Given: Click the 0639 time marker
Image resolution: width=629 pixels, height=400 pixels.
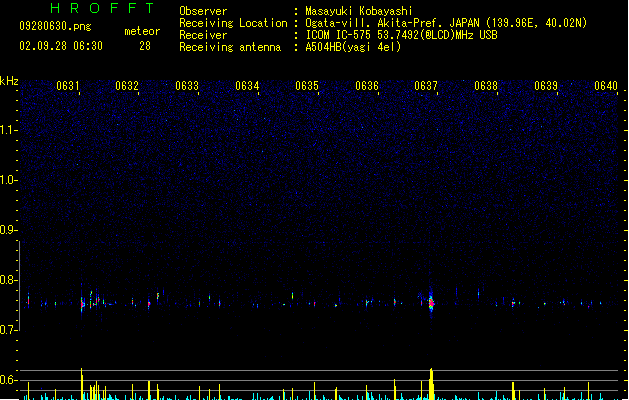Looking at the screenshot, I should pos(546,86).
